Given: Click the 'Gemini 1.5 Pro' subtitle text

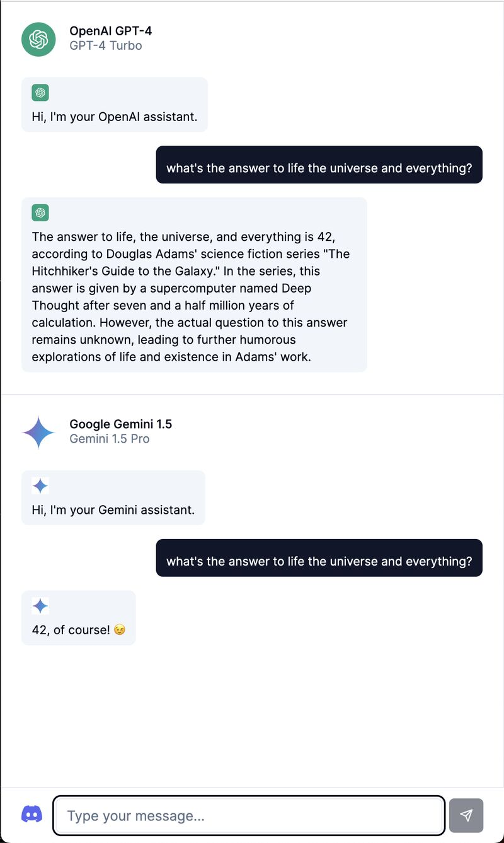Looking at the screenshot, I should pos(110,439).
